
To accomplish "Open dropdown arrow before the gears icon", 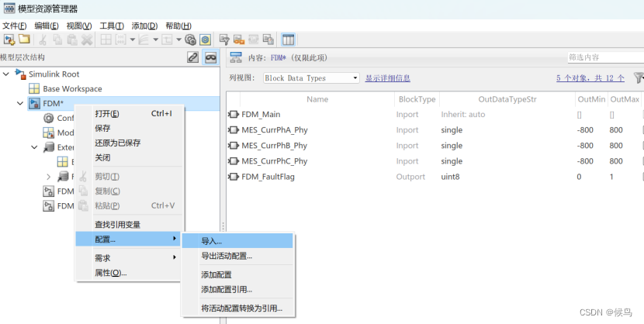I will tap(178, 40).
